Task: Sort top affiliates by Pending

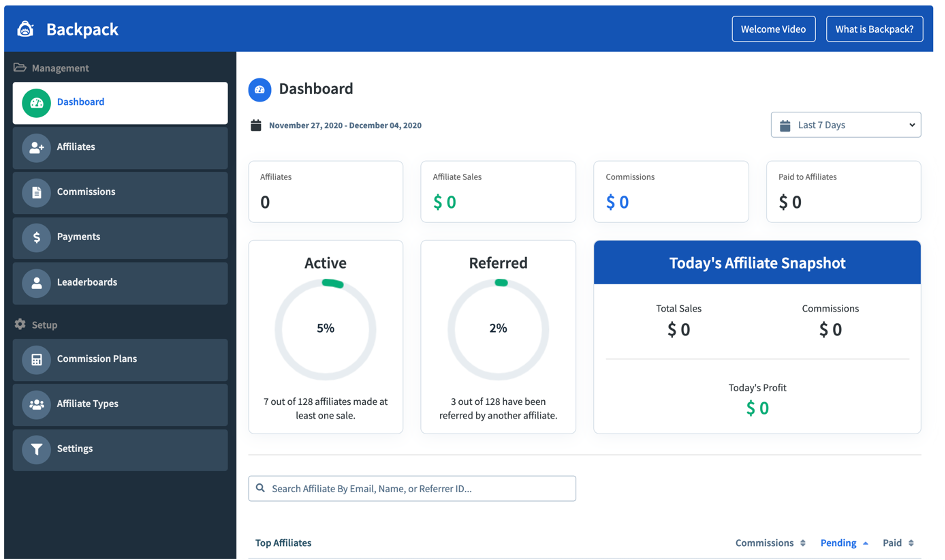Action: pos(844,543)
